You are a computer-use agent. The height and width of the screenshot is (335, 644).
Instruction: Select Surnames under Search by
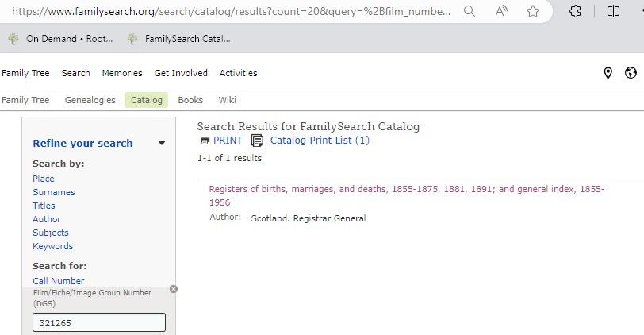54,192
